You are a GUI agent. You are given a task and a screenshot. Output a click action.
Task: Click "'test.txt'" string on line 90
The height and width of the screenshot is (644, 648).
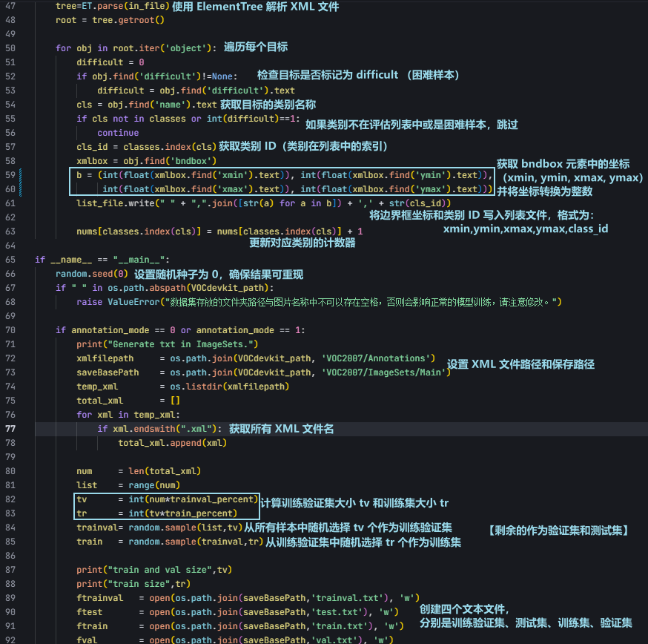pyautogui.click(x=339, y=611)
